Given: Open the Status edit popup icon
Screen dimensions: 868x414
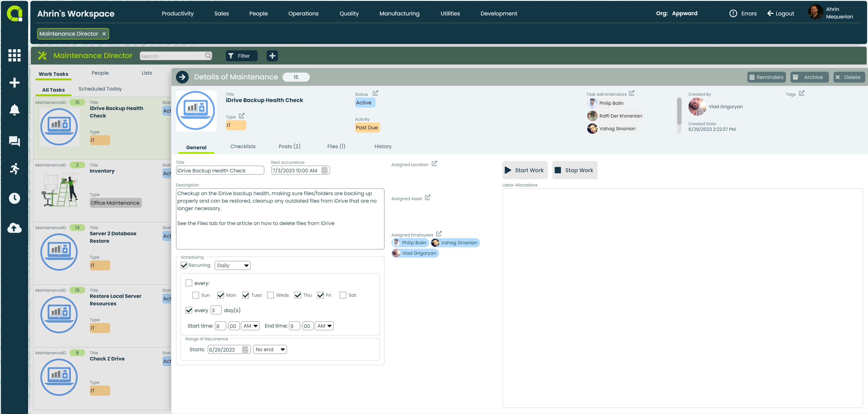Looking at the screenshot, I should pyautogui.click(x=375, y=93).
